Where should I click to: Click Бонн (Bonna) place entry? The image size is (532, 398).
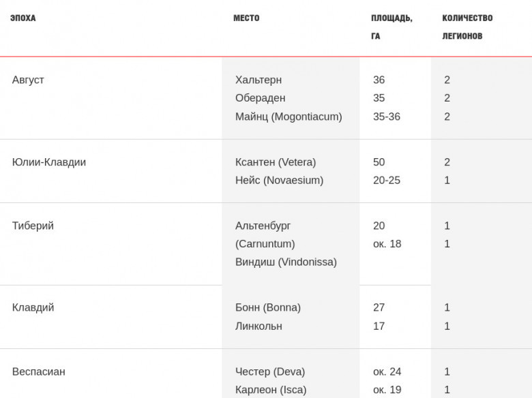click(x=268, y=307)
